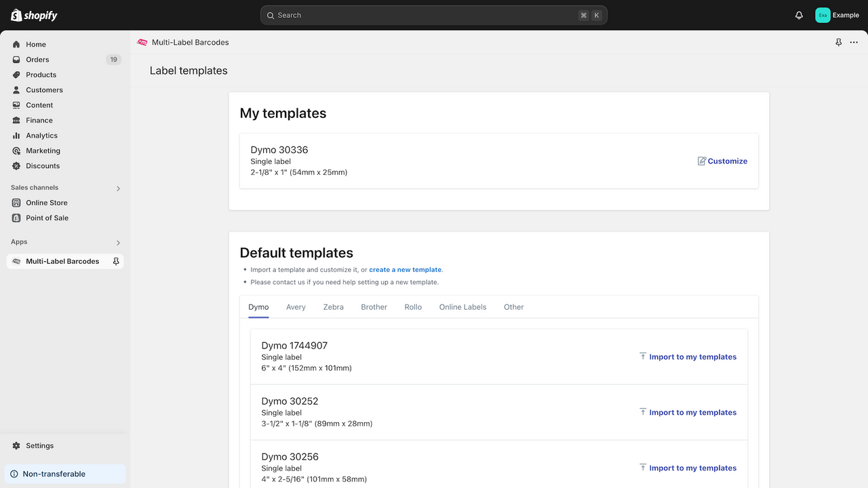Click the Non-transferable banner

tap(65, 474)
